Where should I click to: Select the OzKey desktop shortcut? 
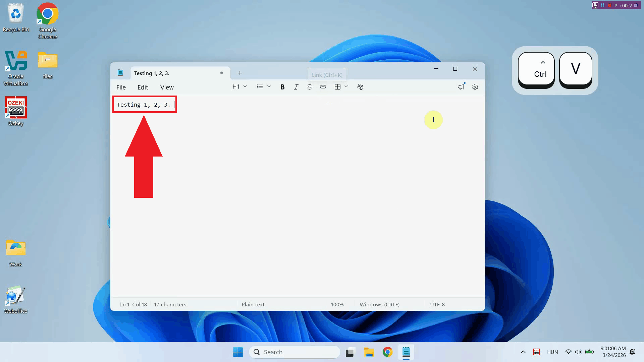[x=16, y=111]
